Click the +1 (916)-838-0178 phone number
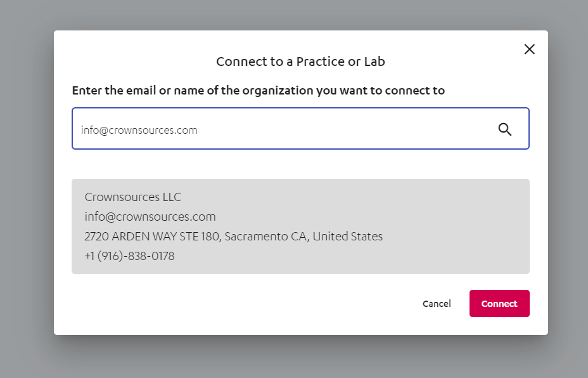Viewport: 588px width, 378px height. tap(129, 256)
